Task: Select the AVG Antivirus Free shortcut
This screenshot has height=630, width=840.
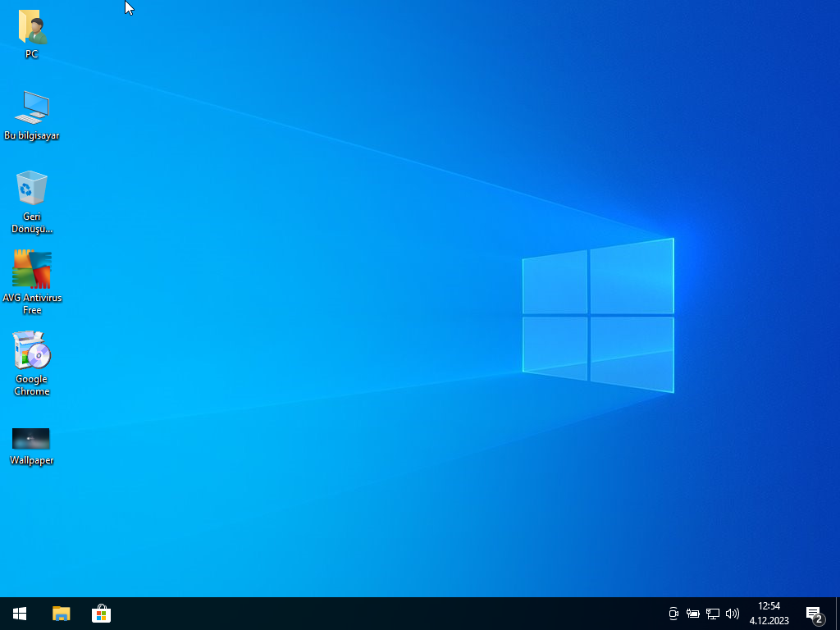Action: (32, 269)
